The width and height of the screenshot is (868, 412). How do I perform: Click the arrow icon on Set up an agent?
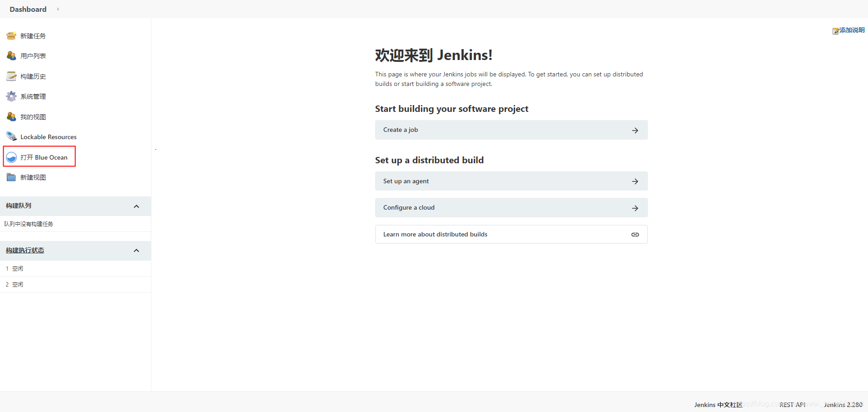coord(635,181)
